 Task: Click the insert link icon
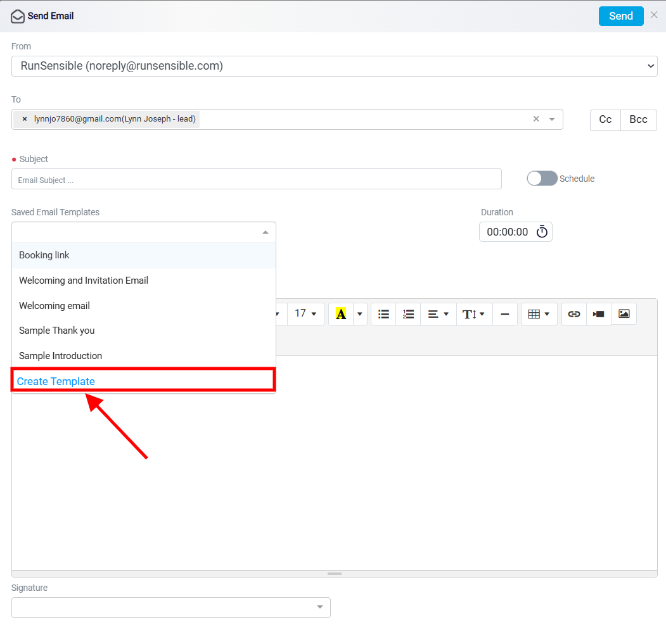coord(574,314)
